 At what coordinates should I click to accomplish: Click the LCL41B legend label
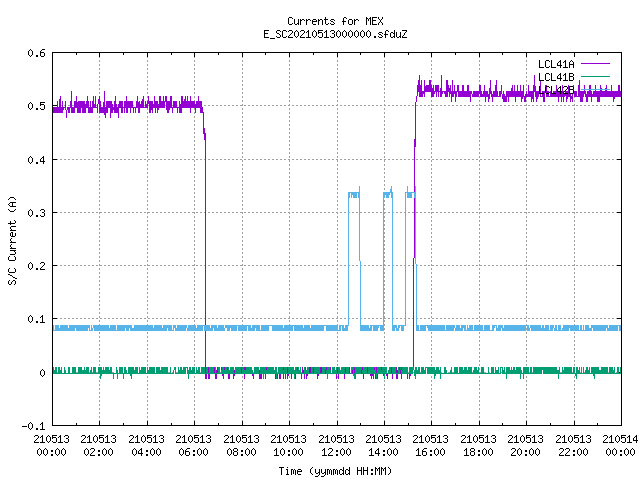[x=556, y=77]
